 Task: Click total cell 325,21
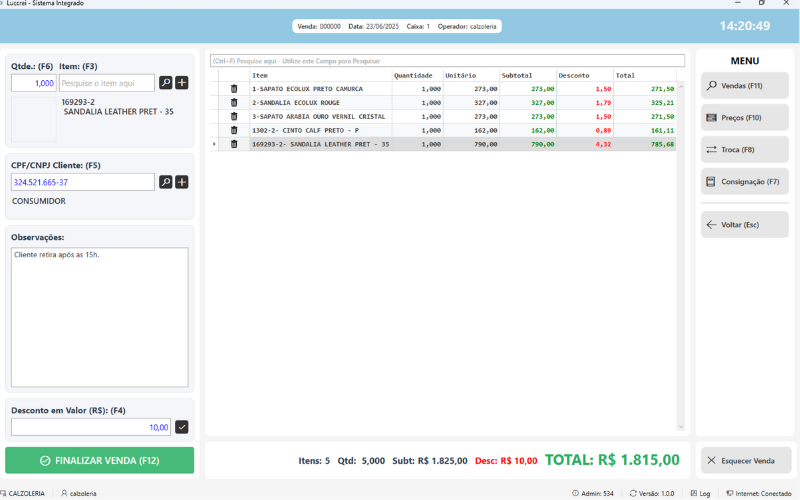(x=645, y=103)
